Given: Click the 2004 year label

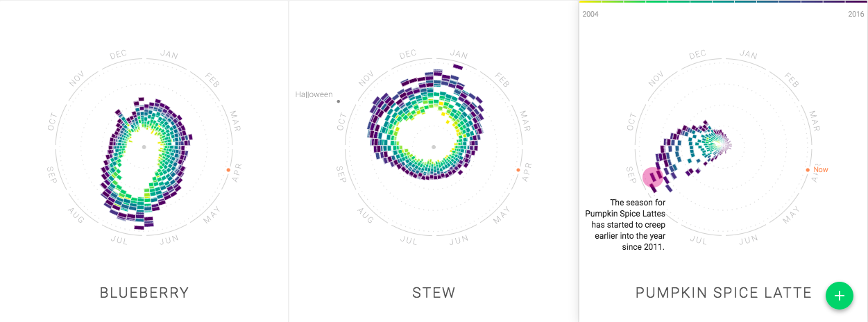Looking at the screenshot, I should tap(590, 14).
